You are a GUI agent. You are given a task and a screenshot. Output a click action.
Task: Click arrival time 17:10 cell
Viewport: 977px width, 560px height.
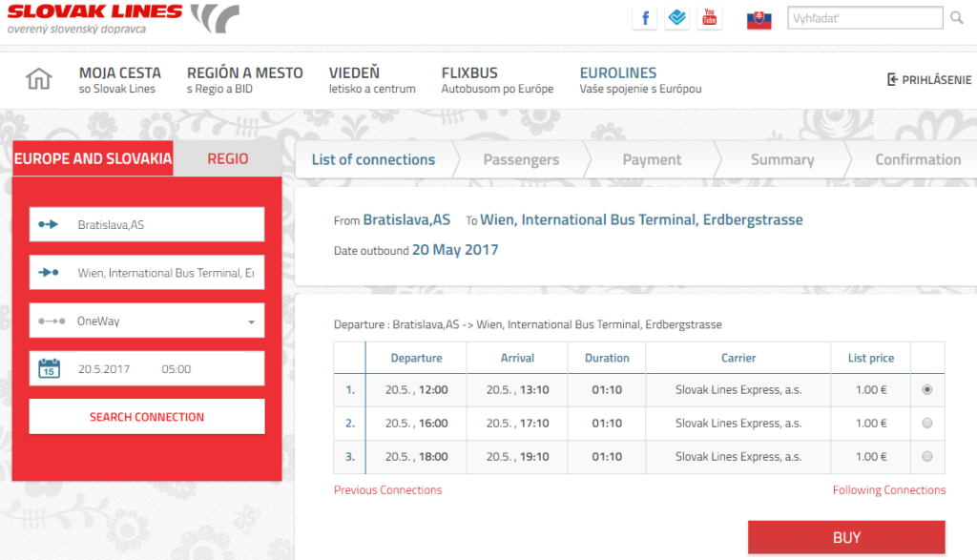click(517, 423)
